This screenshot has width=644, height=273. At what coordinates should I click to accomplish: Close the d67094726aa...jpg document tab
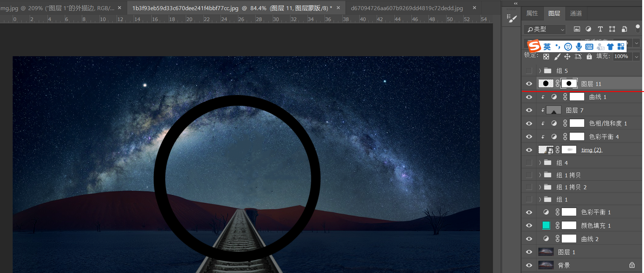click(x=474, y=8)
